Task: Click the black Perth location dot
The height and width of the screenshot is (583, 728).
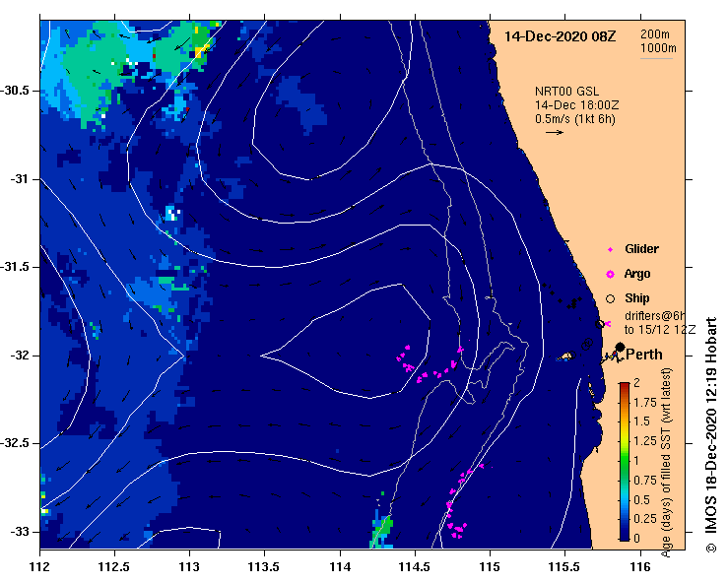Action: click(620, 347)
